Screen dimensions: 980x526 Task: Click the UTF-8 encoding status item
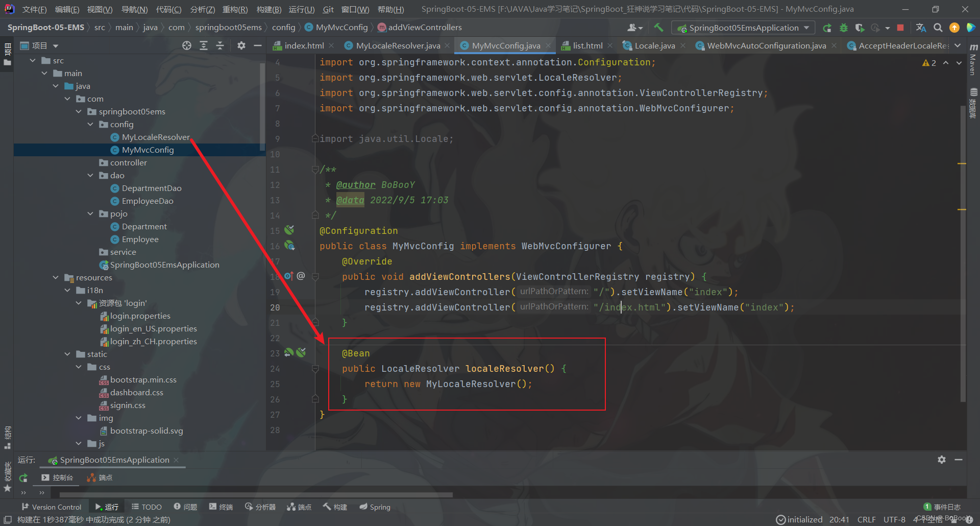[894, 519]
